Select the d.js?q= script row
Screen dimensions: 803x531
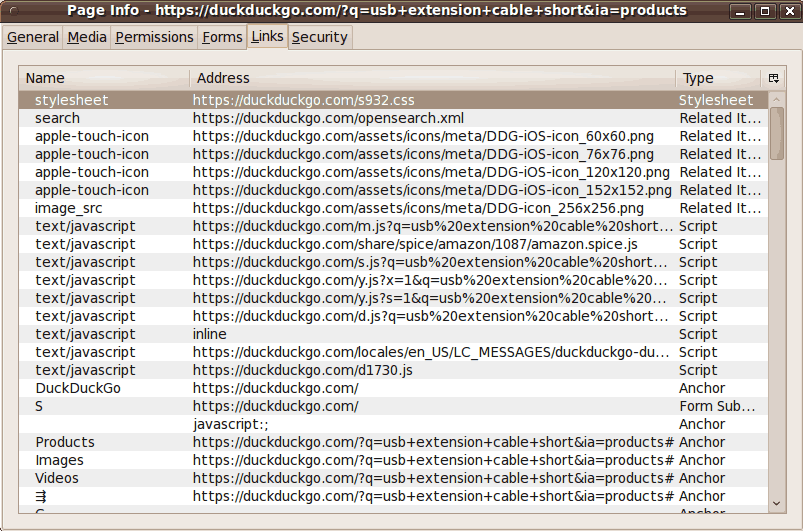tap(393, 316)
